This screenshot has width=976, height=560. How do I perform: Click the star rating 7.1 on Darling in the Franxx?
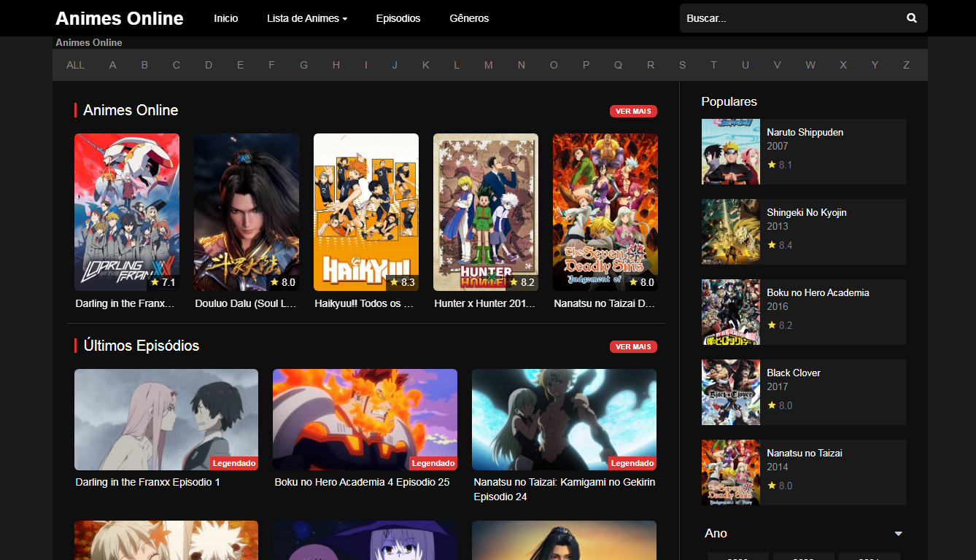[163, 282]
